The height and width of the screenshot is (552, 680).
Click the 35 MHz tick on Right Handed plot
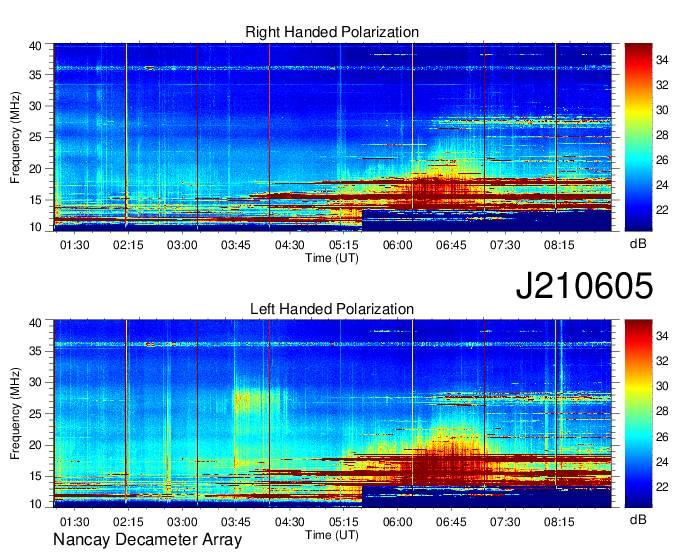point(36,75)
